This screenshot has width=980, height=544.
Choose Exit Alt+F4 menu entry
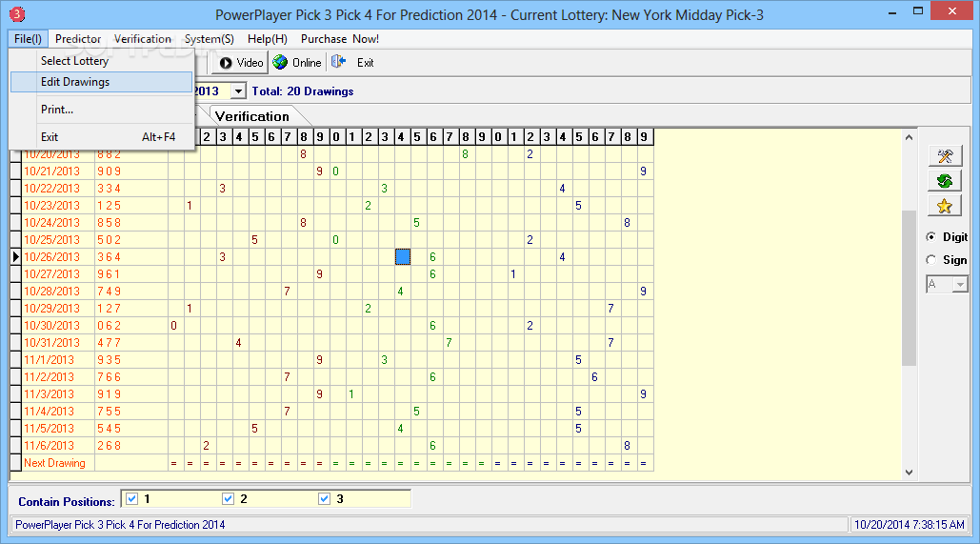click(102, 137)
